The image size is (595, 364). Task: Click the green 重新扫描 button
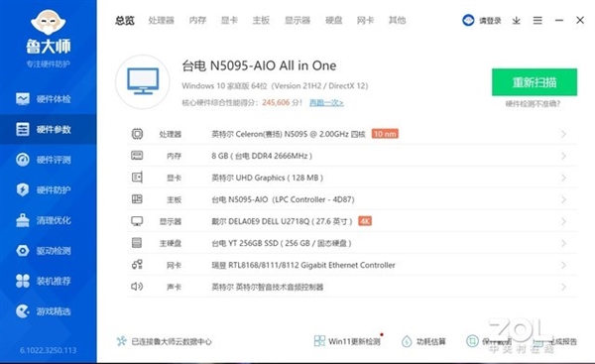[535, 82]
